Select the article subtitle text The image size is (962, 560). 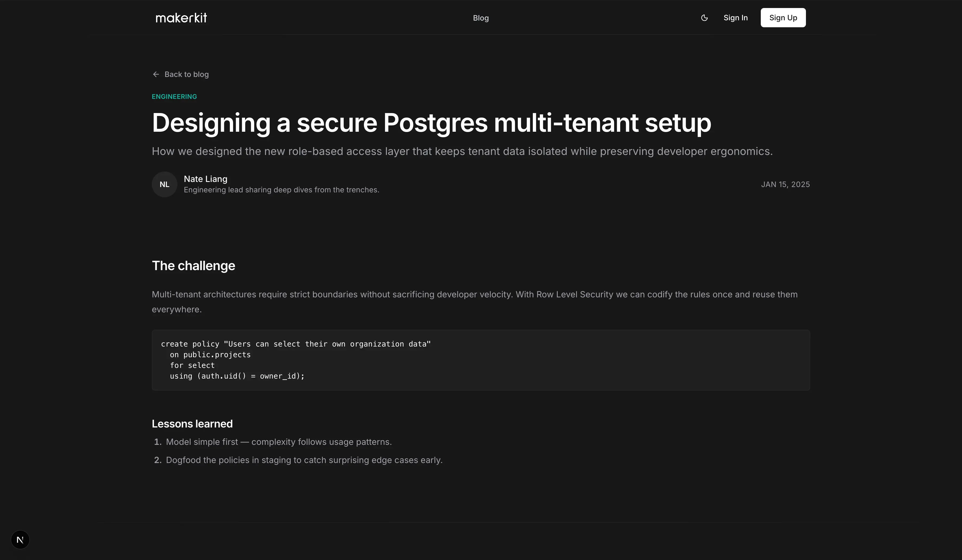462,151
